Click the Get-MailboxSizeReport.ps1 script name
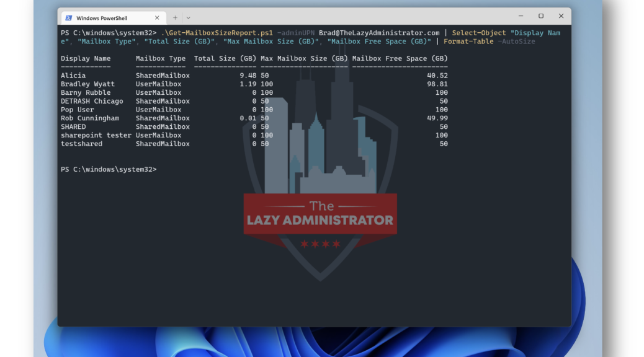Image resolution: width=644 pixels, height=357 pixels. (x=217, y=33)
